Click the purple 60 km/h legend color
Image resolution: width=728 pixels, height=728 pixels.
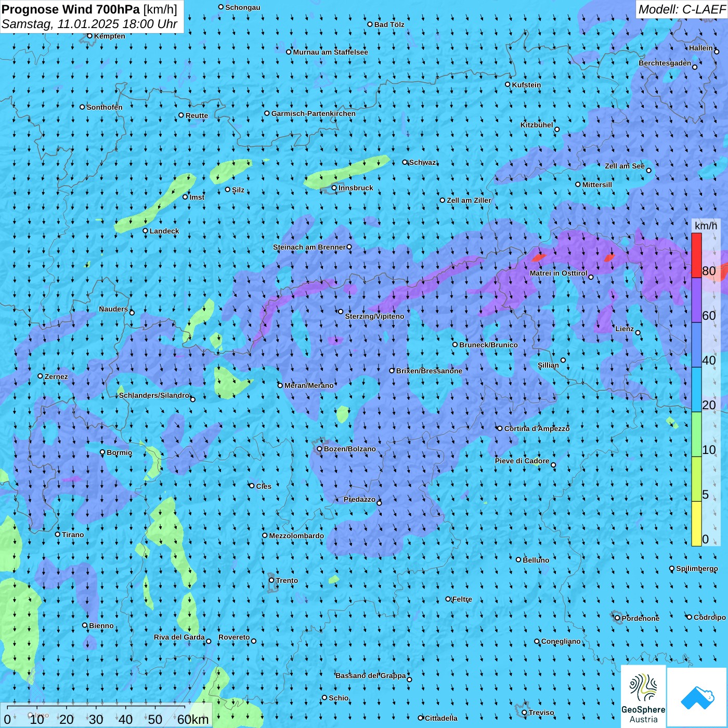tap(696, 300)
